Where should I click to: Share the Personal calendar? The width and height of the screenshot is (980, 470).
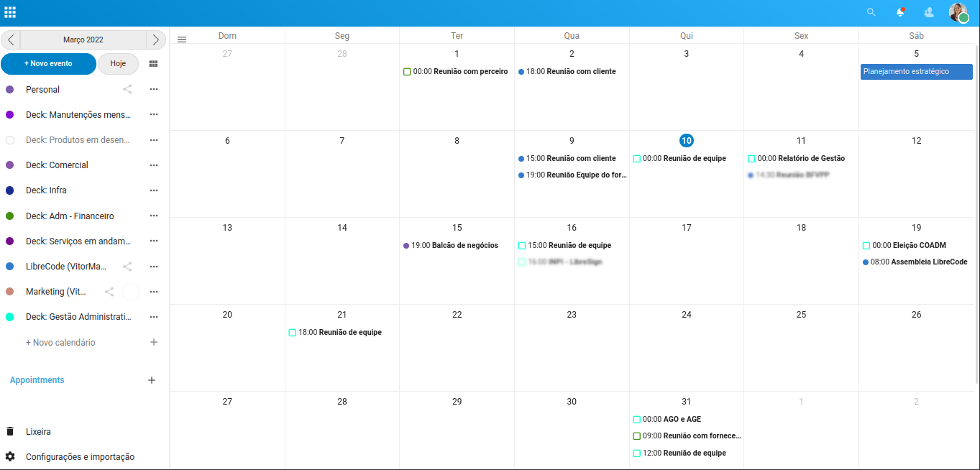coord(127,89)
